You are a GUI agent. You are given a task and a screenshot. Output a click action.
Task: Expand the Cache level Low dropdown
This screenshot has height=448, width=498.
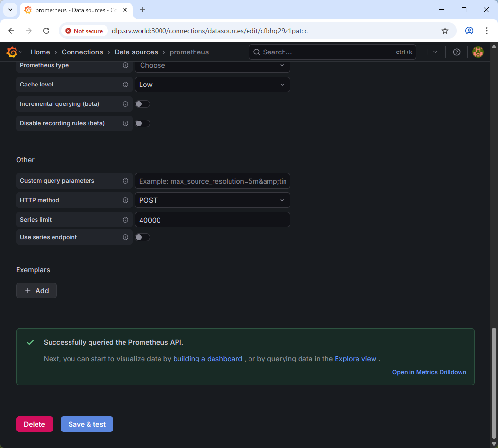[212, 85]
